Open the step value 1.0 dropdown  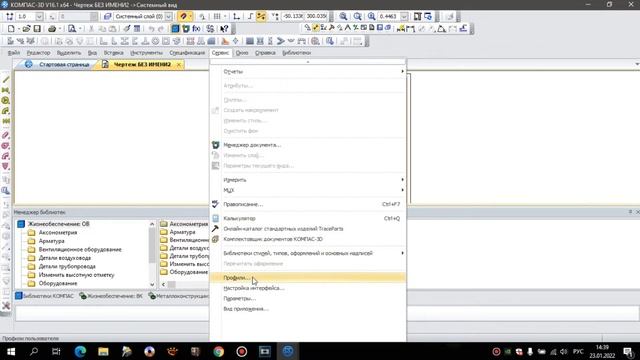tap(39, 16)
